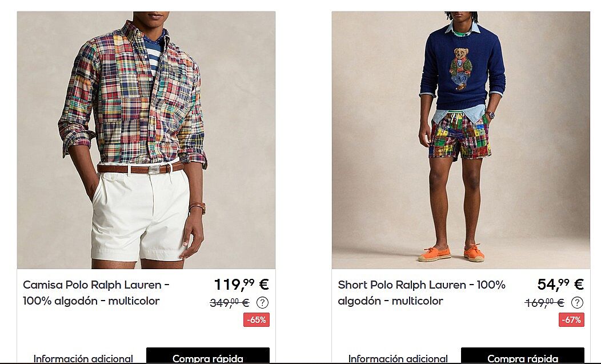Click the -65% discount badge
The width and height of the screenshot is (601, 364).
tap(257, 320)
